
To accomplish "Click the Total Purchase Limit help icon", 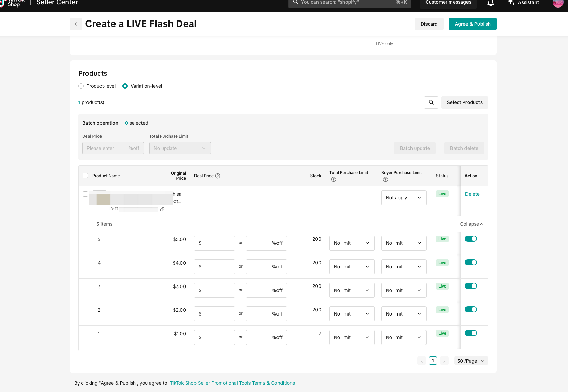I will (x=334, y=180).
